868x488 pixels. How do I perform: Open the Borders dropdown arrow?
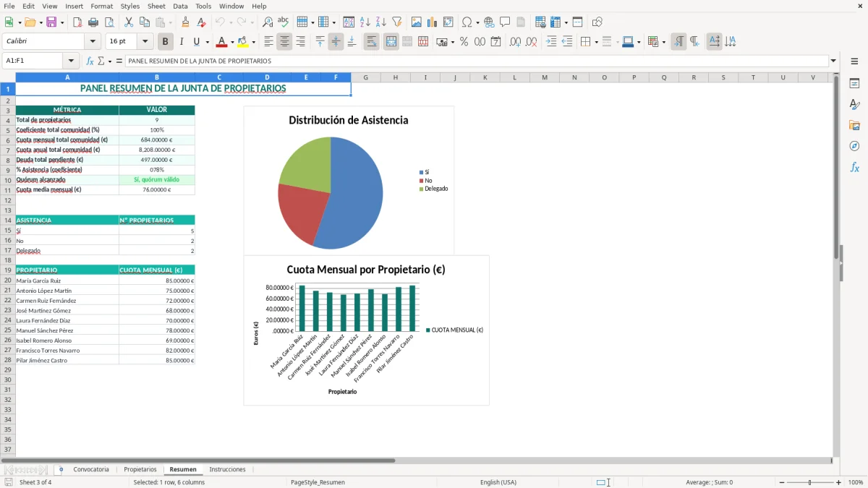(x=595, y=42)
